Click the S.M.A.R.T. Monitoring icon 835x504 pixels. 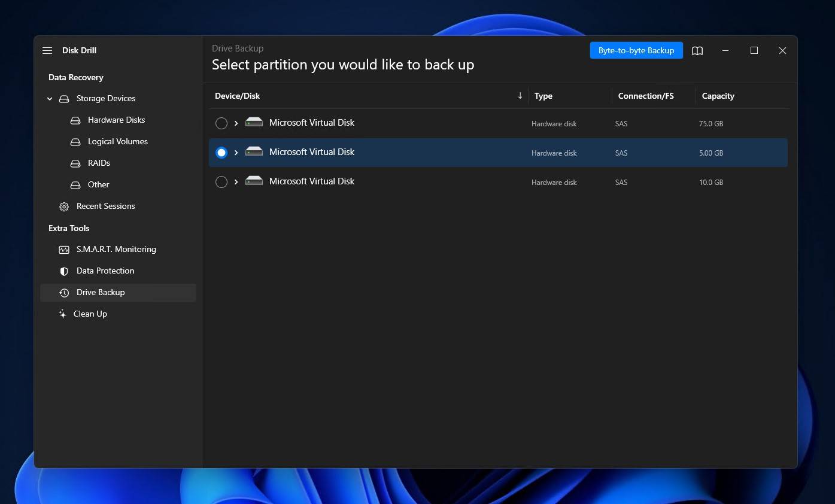click(64, 250)
